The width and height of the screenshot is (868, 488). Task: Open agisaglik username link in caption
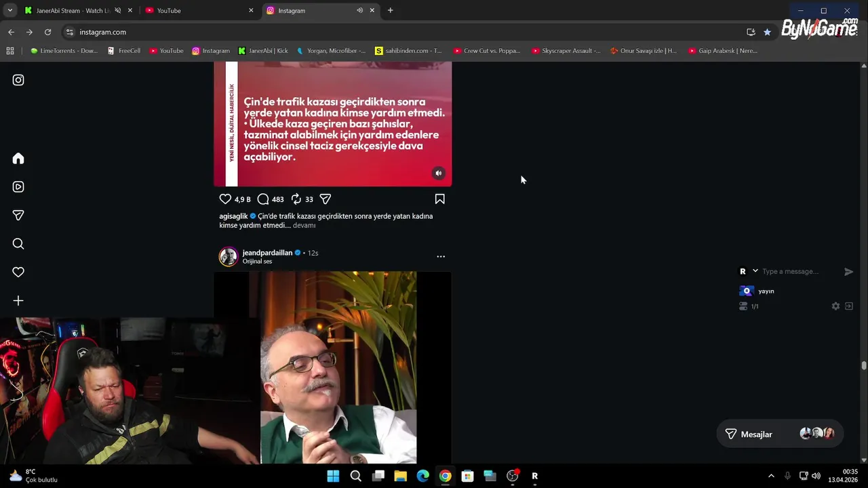pyautogui.click(x=234, y=216)
